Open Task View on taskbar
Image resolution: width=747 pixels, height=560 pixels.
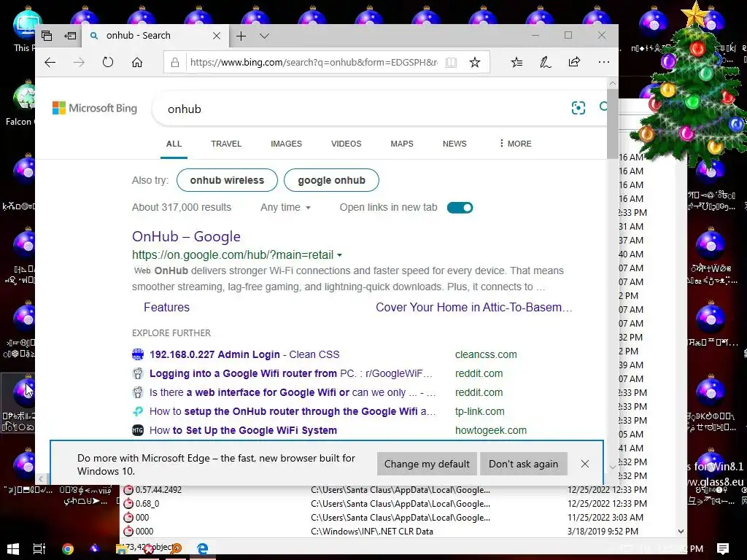tap(39, 549)
